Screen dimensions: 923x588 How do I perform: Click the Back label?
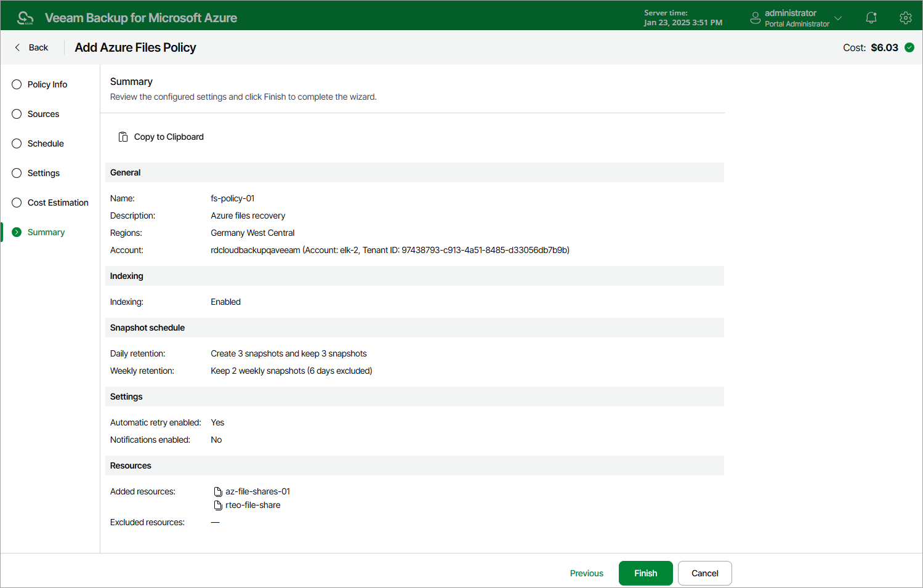coord(38,47)
